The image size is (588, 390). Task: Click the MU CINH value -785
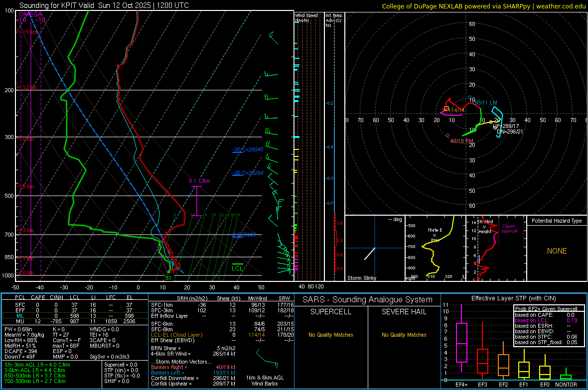pos(56,321)
